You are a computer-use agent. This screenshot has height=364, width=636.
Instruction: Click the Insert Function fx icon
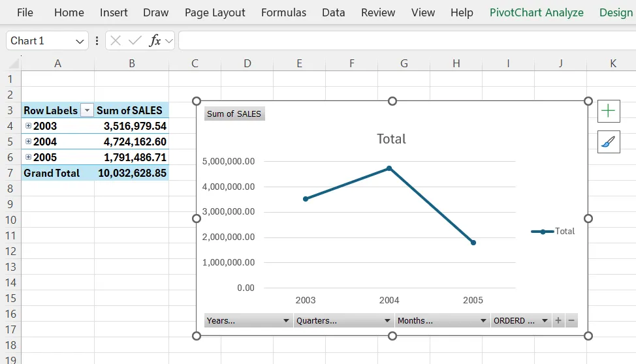point(155,40)
